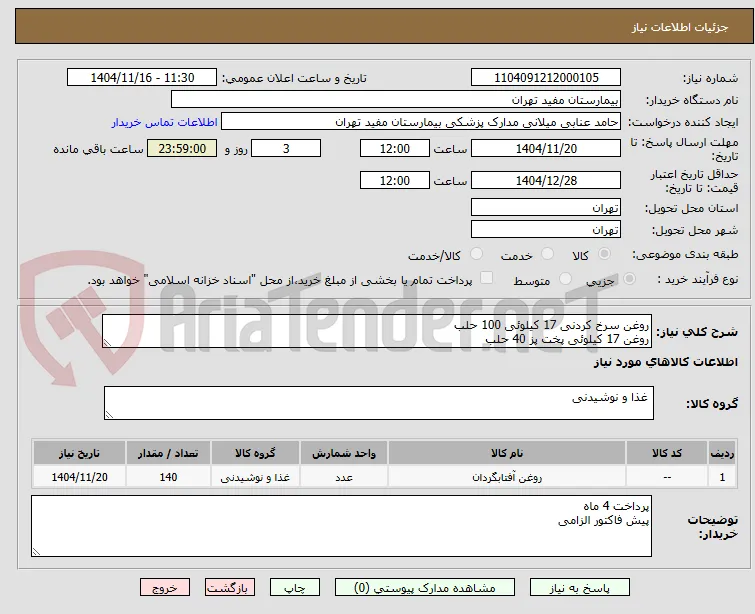Viewport: 755px width, 614px height.
Task: Click 'ردیف' column header
Action: (722, 453)
